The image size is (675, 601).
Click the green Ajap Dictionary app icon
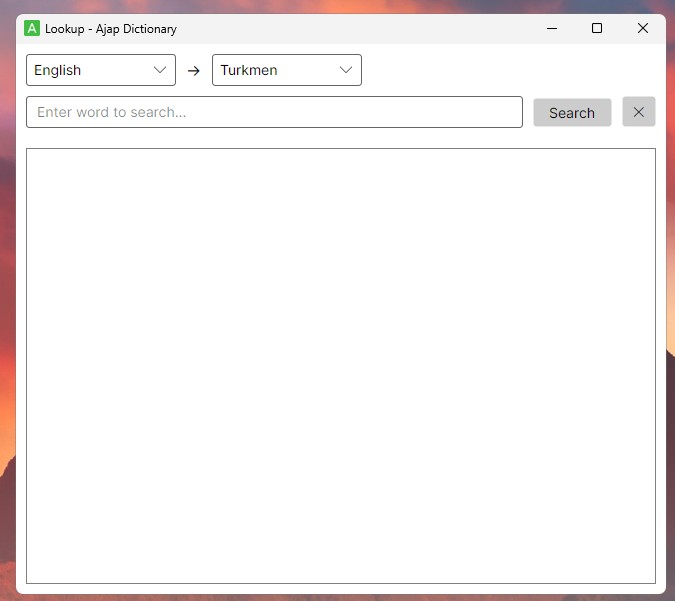click(x=32, y=29)
